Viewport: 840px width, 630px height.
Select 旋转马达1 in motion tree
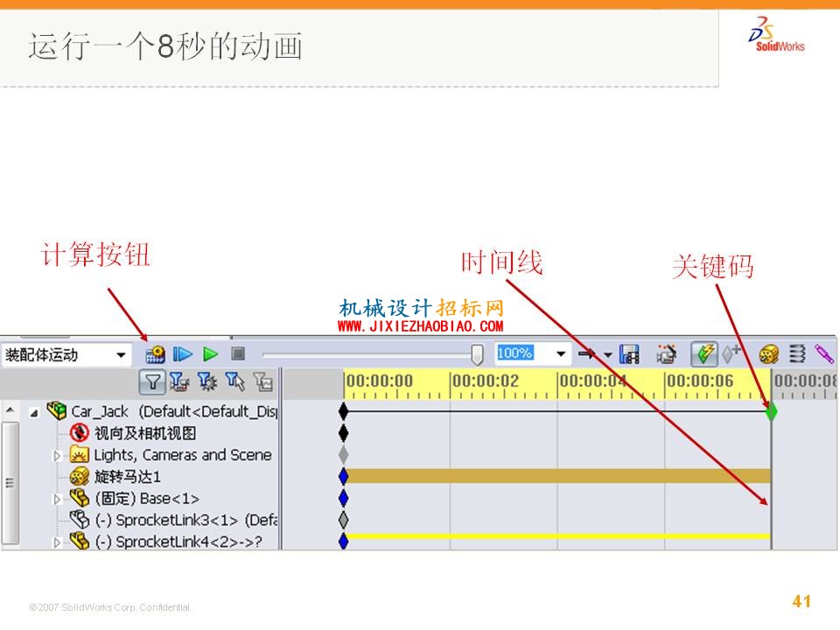tap(128, 476)
